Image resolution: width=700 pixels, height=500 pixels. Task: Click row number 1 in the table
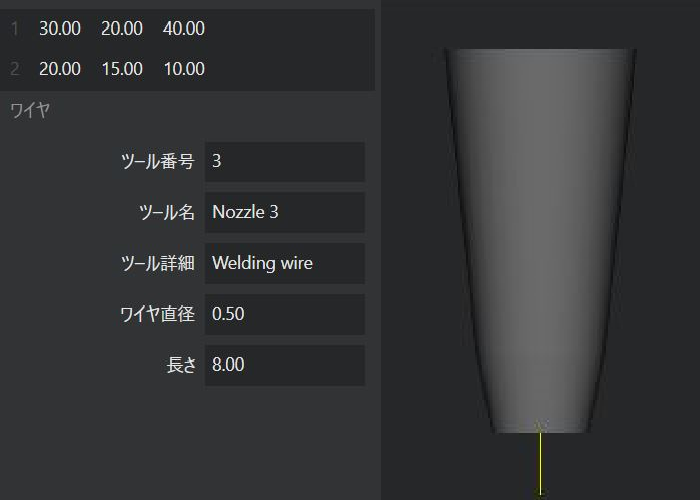pos(15,29)
